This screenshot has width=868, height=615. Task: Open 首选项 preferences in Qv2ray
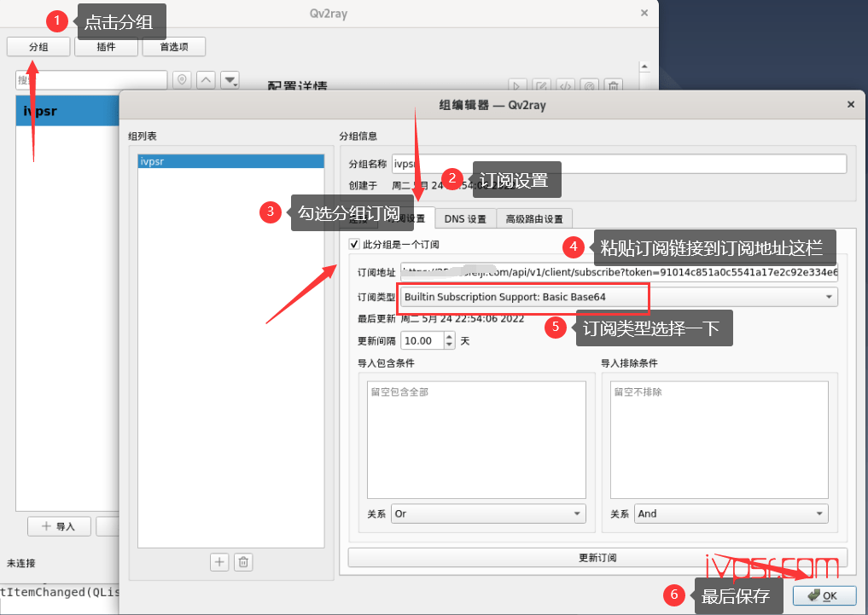click(x=174, y=47)
